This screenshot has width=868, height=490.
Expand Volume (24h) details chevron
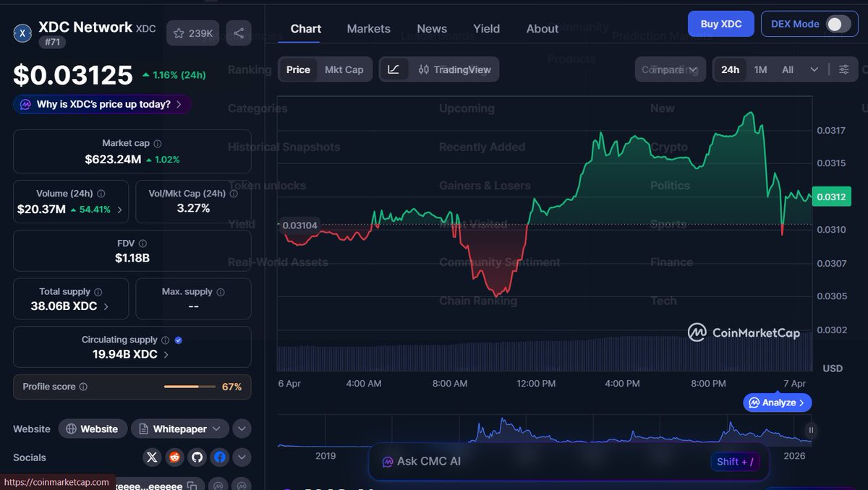point(120,210)
